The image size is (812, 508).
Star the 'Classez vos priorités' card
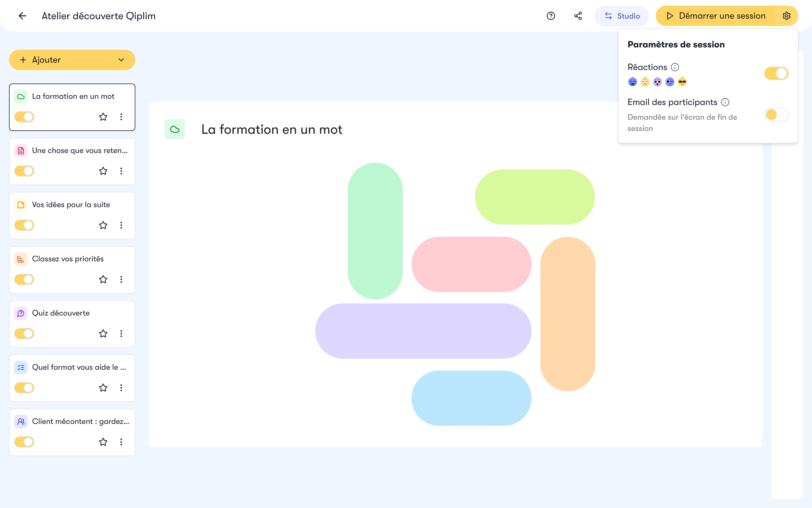(x=103, y=279)
